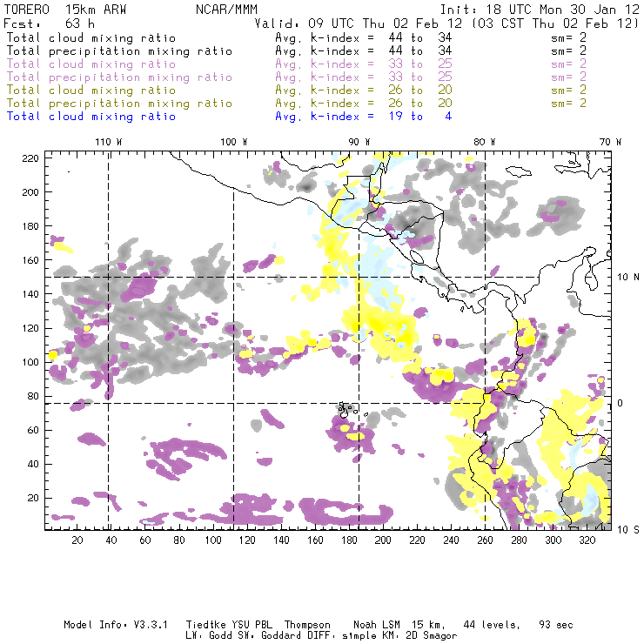Select the 'YSU PBL' footer text
Image resolution: width=644 pixels, height=644 pixels.
[252, 625]
